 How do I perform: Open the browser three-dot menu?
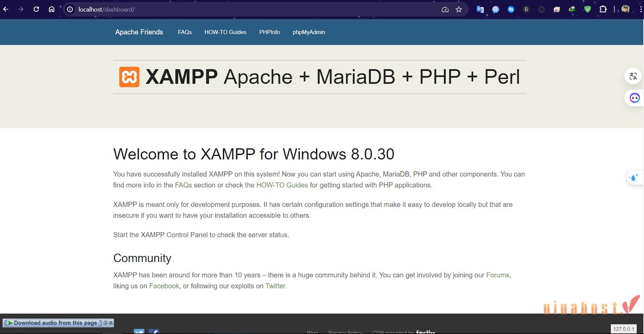640,9
